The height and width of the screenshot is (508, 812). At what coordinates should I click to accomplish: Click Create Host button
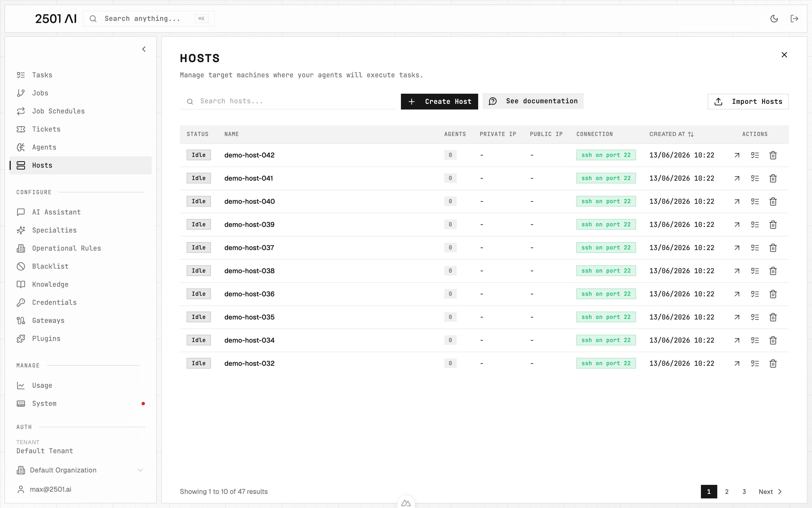point(439,102)
